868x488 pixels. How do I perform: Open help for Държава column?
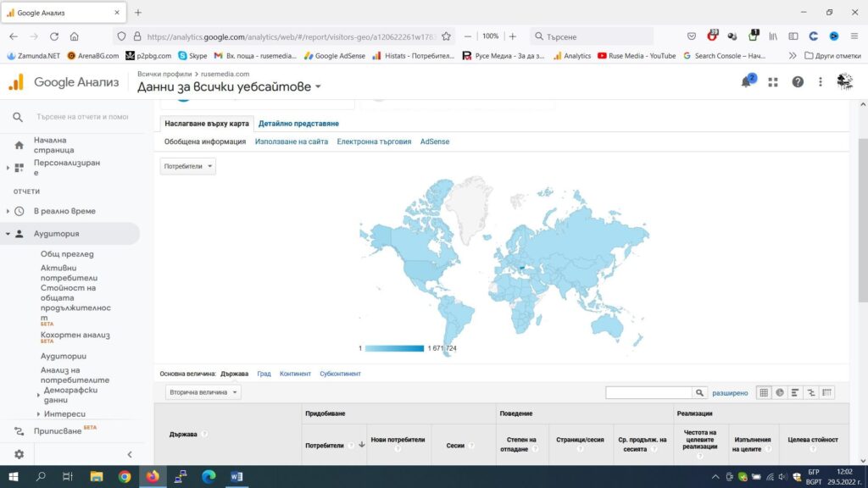[x=204, y=435]
